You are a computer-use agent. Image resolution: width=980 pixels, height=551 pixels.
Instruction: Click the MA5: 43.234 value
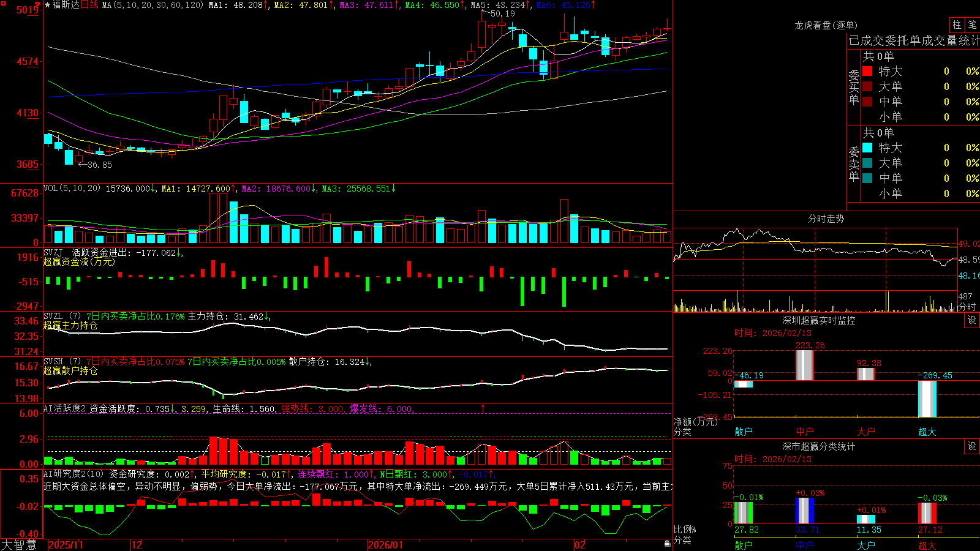[x=501, y=5]
